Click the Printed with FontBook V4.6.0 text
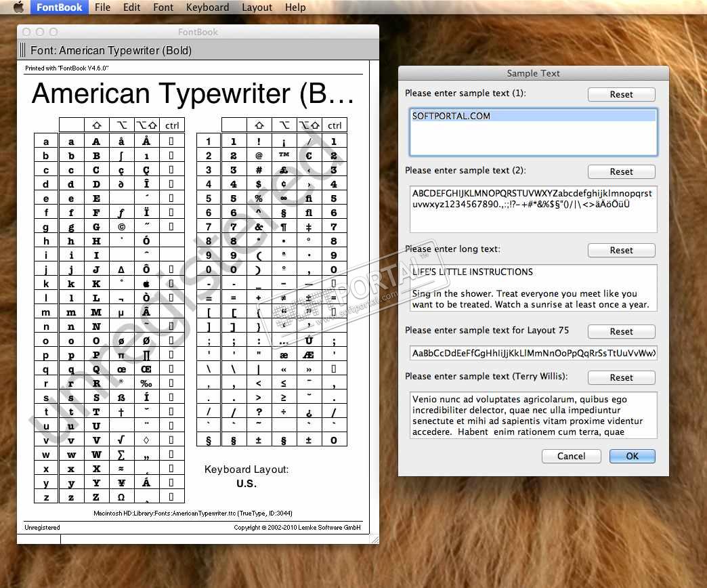The image size is (707, 588). (x=67, y=68)
